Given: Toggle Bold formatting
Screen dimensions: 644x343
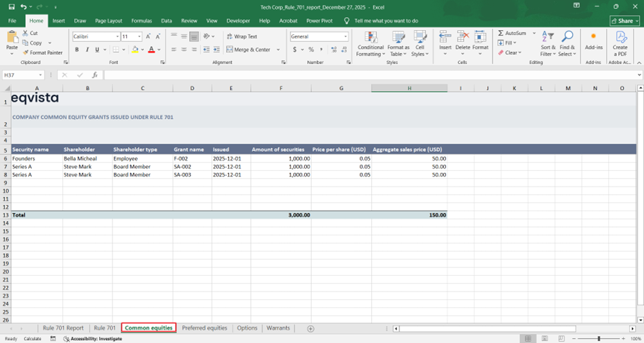Looking at the screenshot, I should click(77, 49).
